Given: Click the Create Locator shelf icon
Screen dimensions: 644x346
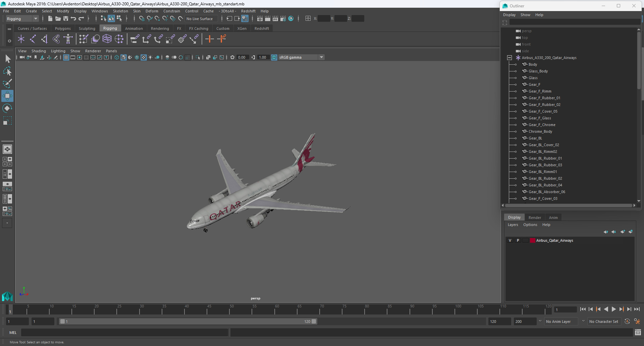Looking at the screenshot, I should click(21, 39).
